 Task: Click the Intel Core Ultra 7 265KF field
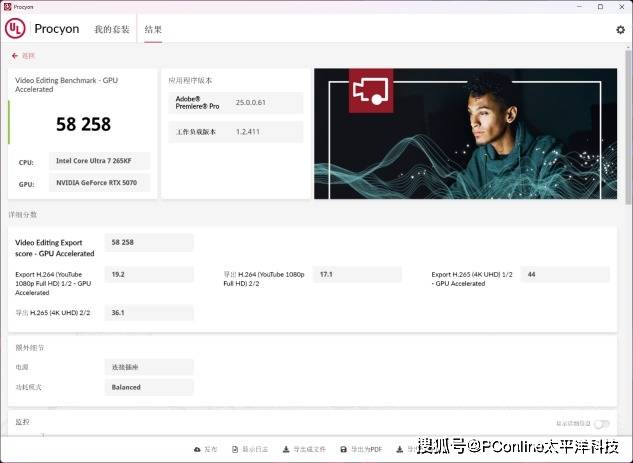tap(100, 161)
